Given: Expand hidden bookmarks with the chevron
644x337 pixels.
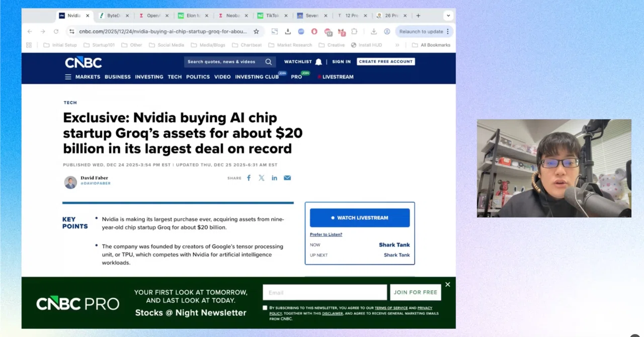Looking at the screenshot, I should (x=397, y=45).
